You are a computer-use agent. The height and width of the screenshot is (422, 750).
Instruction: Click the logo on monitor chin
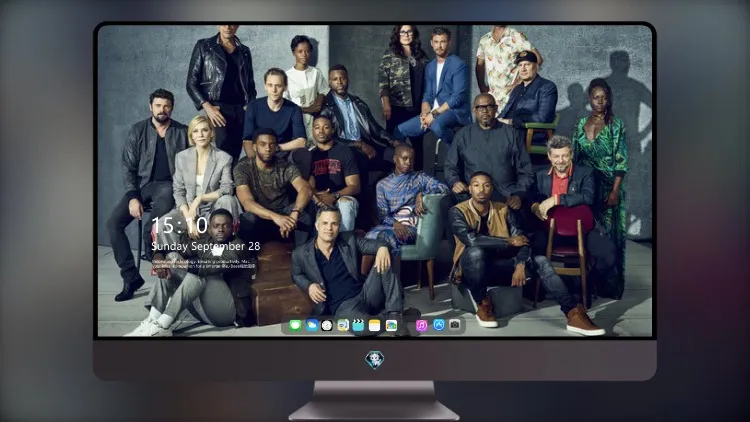pyautogui.click(x=375, y=359)
